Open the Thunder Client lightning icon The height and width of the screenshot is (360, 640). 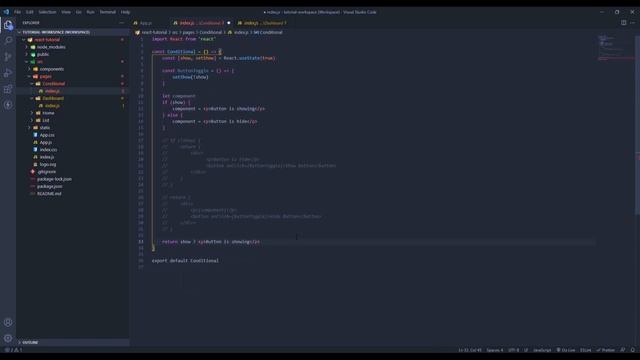[x=8, y=105]
